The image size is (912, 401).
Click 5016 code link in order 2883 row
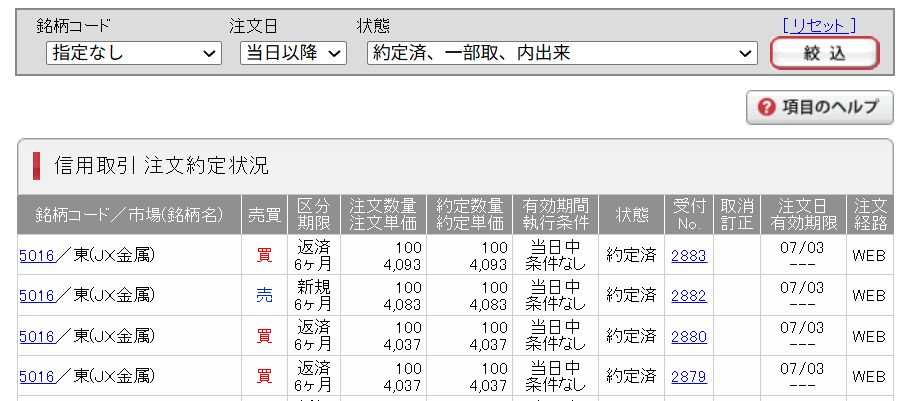click(x=37, y=255)
